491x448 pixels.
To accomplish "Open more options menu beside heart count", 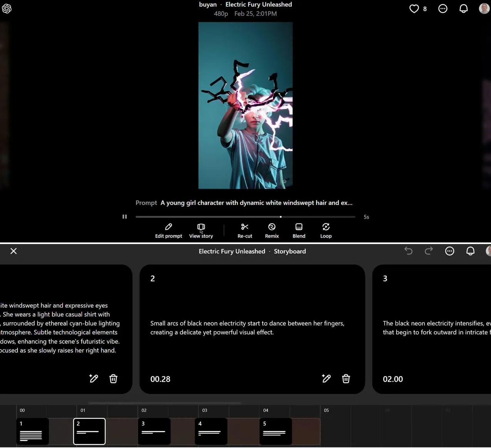I will (443, 9).
